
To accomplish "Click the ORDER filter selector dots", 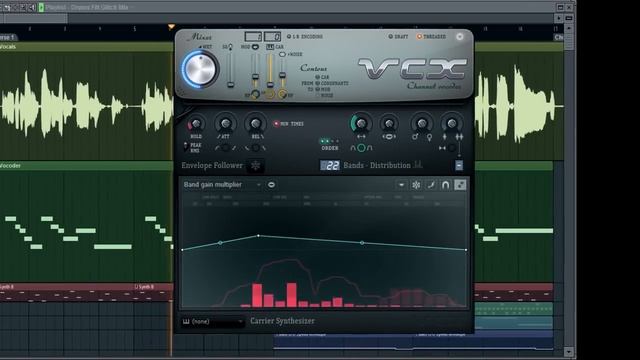I will pyautogui.click(x=330, y=141).
